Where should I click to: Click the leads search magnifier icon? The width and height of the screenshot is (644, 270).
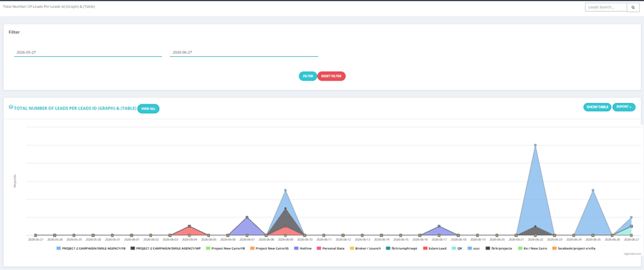coord(633,7)
